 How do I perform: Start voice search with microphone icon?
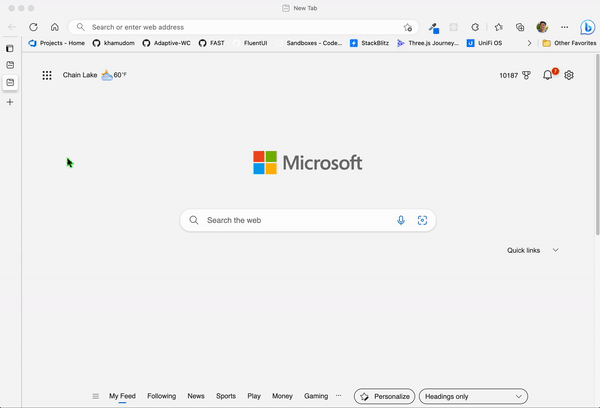click(401, 220)
